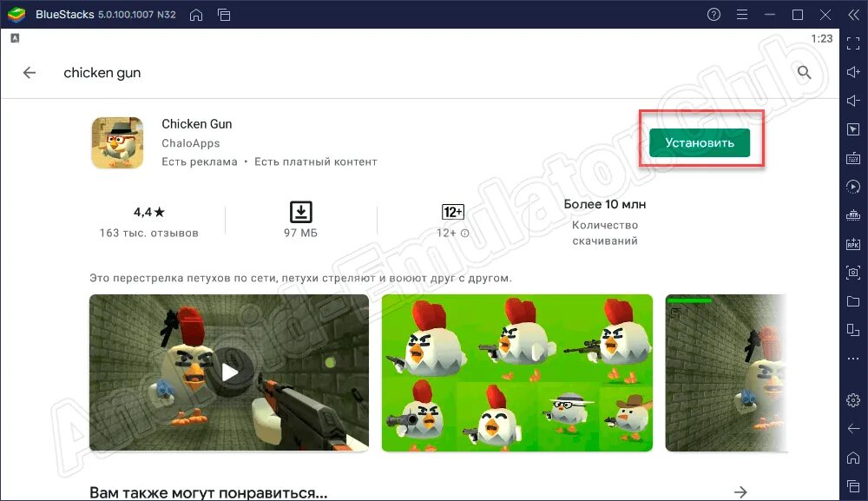The width and height of the screenshot is (868, 501).
Task: Open the sidebar icon above Install APK
Action: tap(853, 215)
